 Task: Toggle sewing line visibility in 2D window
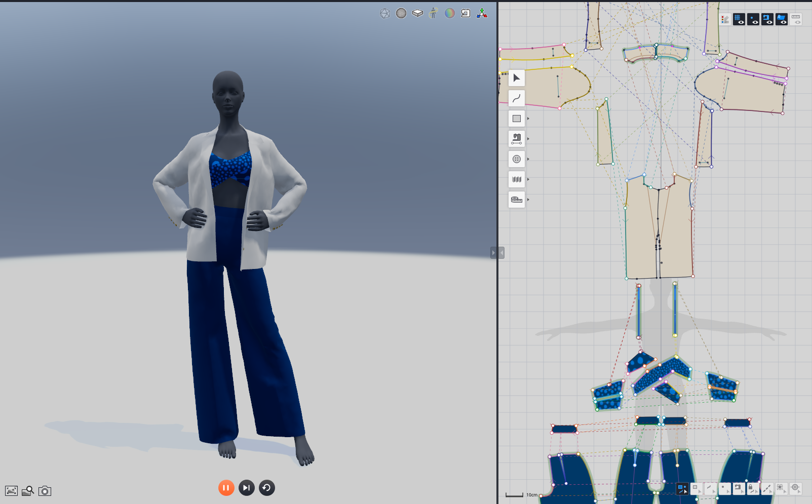(767, 20)
